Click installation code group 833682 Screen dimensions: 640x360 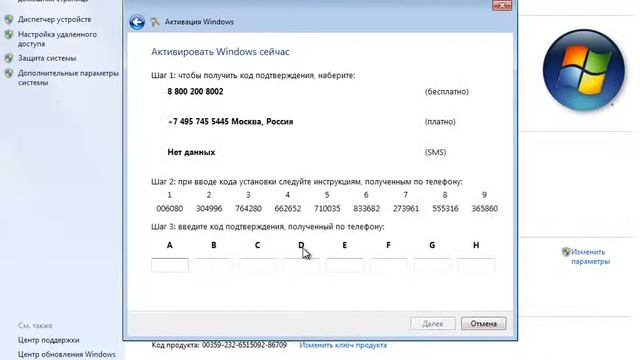click(x=367, y=209)
